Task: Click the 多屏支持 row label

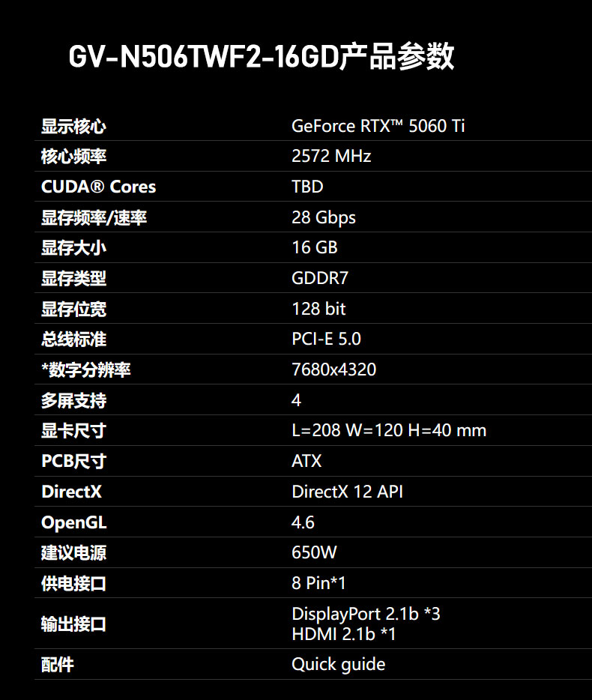Action: pyautogui.click(x=73, y=400)
